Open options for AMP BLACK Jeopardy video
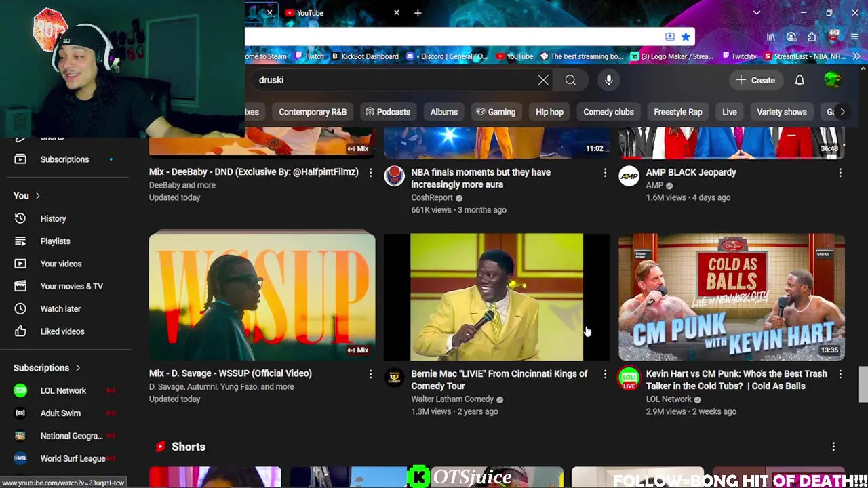The height and width of the screenshot is (488, 868). [x=840, y=173]
